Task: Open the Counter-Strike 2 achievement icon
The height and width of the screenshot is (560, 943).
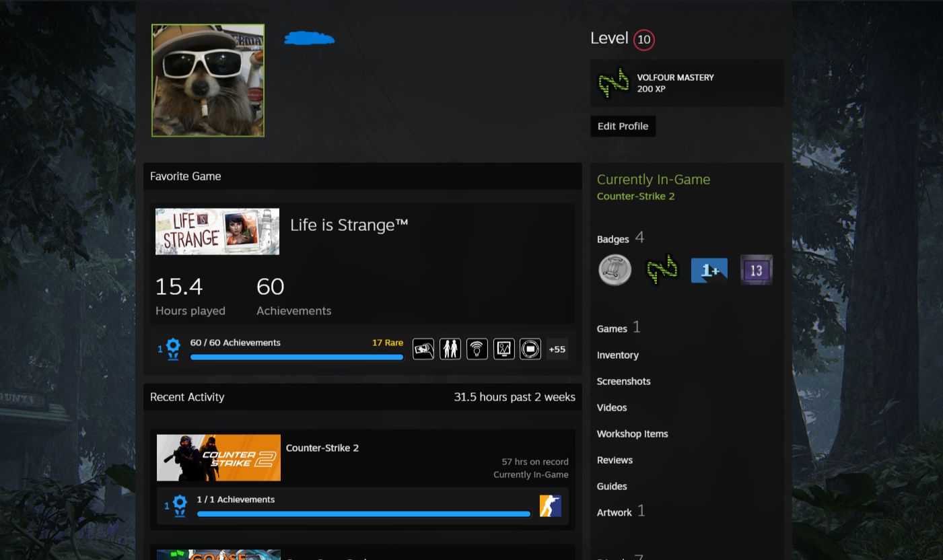Action: pyautogui.click(x=551, y=505)
